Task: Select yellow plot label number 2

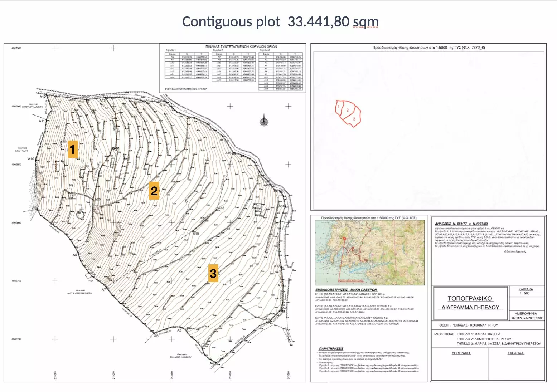Action: [154, 191]
